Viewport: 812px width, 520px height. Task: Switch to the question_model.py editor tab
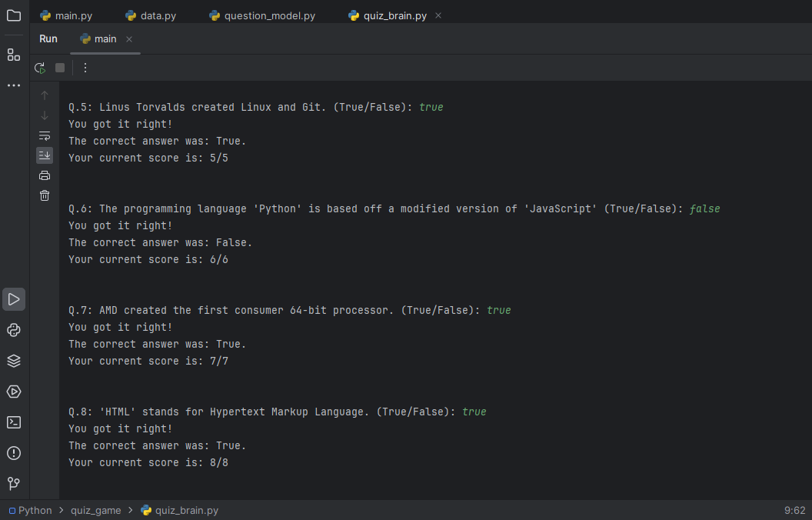coord(269,16)
